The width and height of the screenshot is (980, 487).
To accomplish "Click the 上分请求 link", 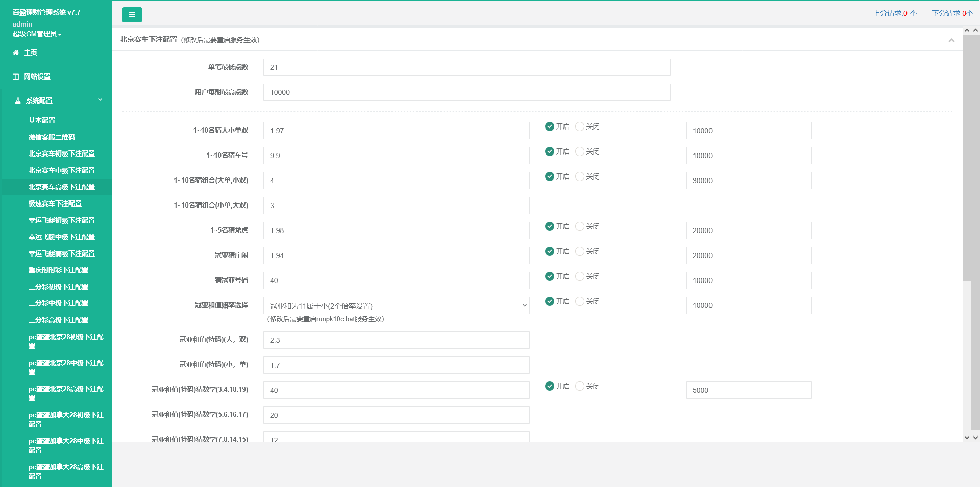I will coord(894,13).
